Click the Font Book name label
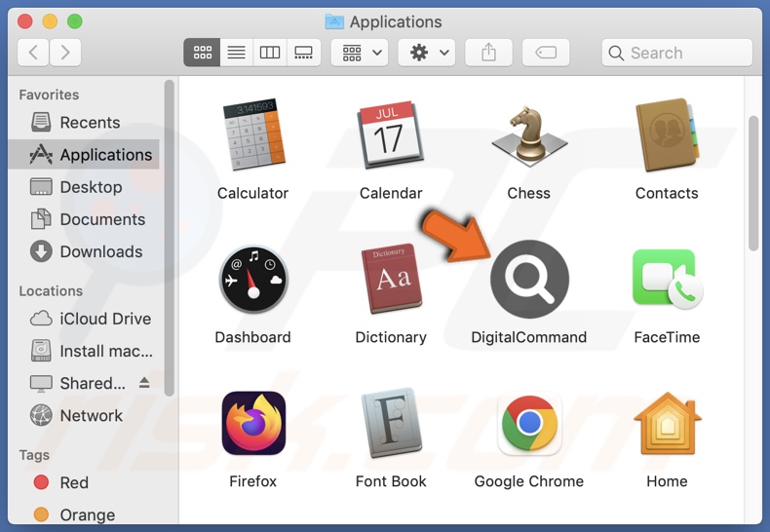The width and height of the screenshot is (770, 532). coord(391,481)
